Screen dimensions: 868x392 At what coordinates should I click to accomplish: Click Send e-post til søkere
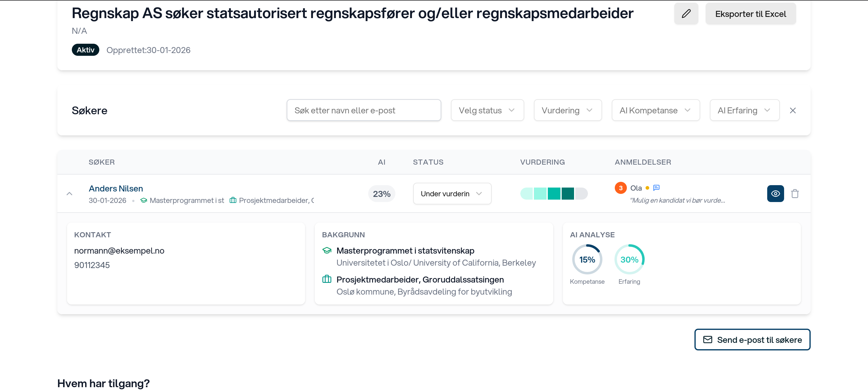pyautogui.click(x=752, y=340)
